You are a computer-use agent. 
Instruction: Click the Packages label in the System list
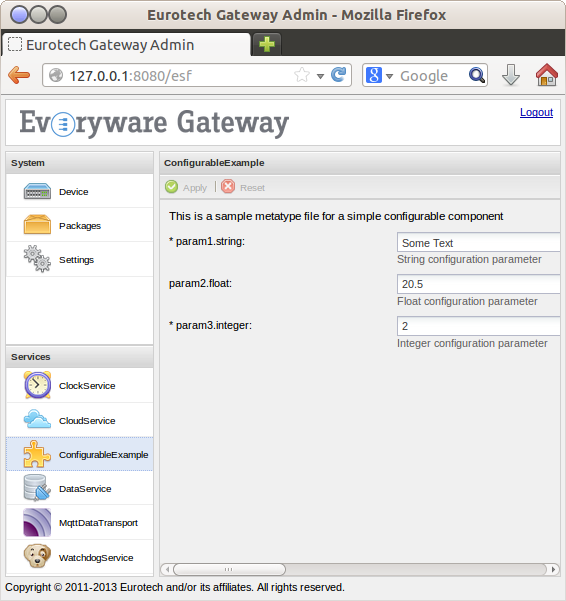tap(80, 226)
